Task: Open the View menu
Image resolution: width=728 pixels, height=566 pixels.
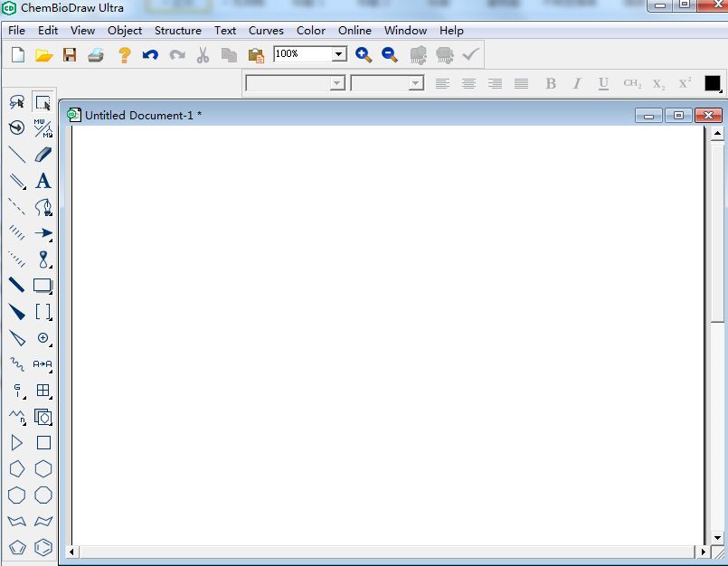Action: pos(82,31)
